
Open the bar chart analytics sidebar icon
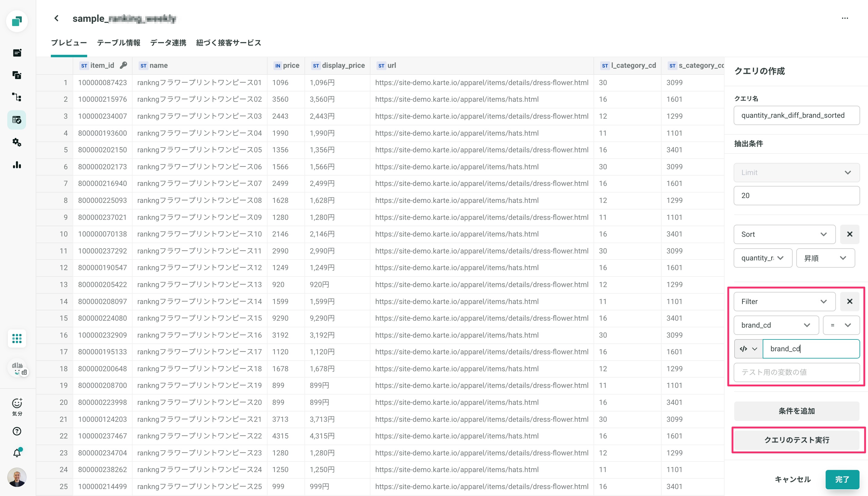click(x=17, y=165)
